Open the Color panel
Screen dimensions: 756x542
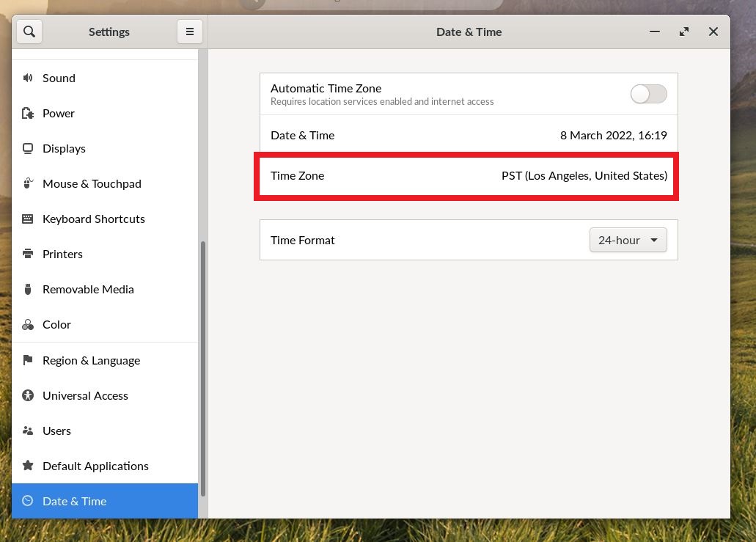pyautogui.click(x=105, y=324)
